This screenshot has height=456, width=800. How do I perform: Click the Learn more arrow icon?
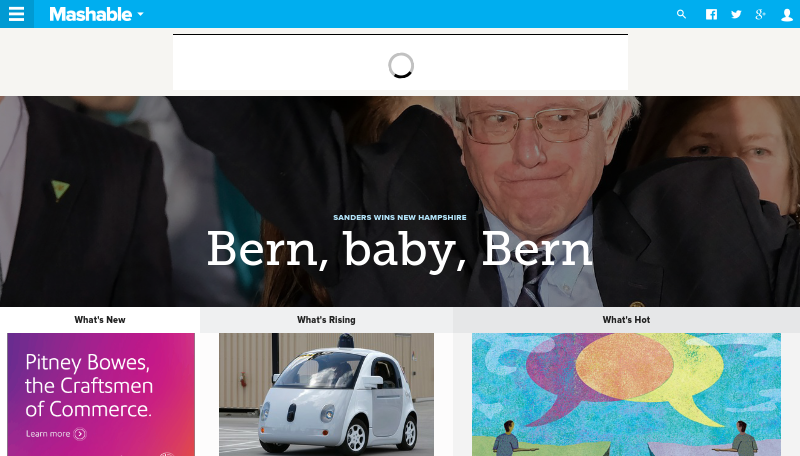pyautogui.click(x=80, y=434)
